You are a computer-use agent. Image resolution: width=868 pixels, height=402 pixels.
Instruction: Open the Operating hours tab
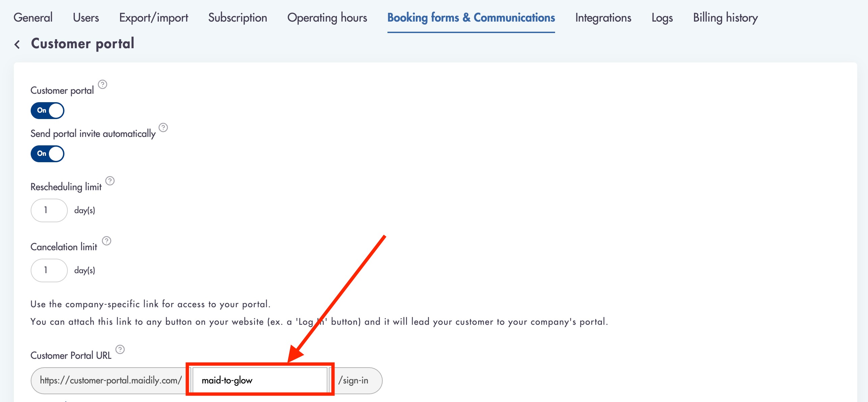327,18
